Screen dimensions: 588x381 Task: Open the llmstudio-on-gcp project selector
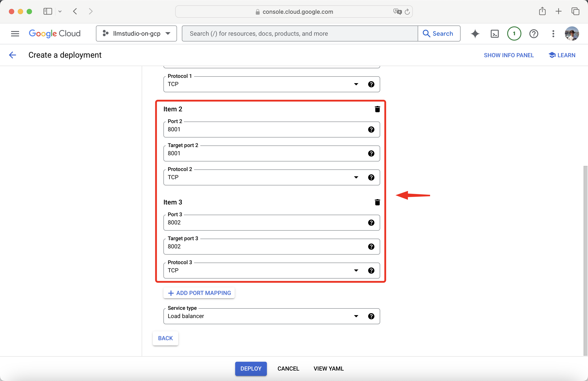point(136,33)
